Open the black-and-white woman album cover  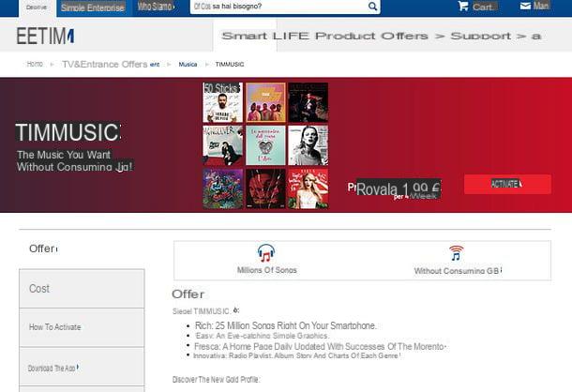(x=309, y=145)
